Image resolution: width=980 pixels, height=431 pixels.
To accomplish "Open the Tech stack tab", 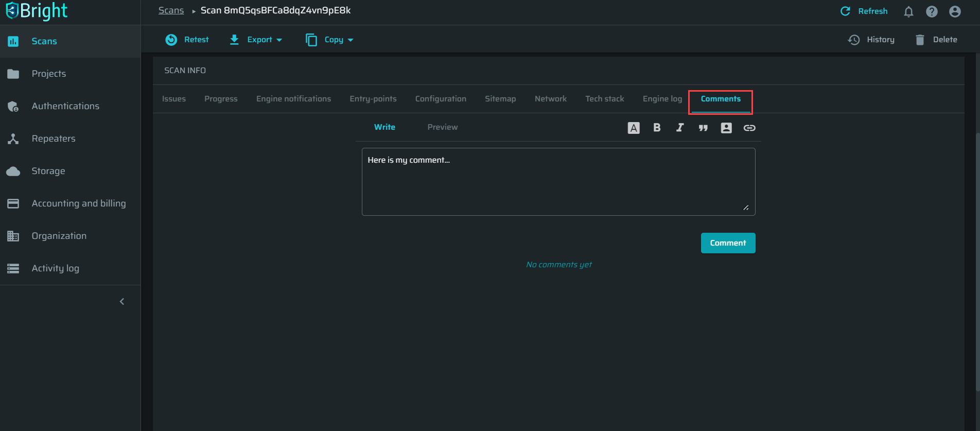I will tap(605, 99).
